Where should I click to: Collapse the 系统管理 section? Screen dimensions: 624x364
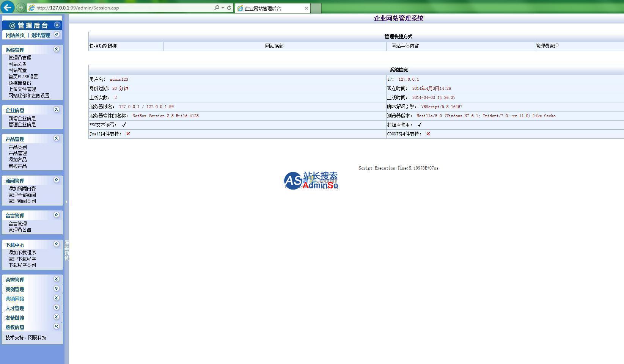[x=56, y=49]
